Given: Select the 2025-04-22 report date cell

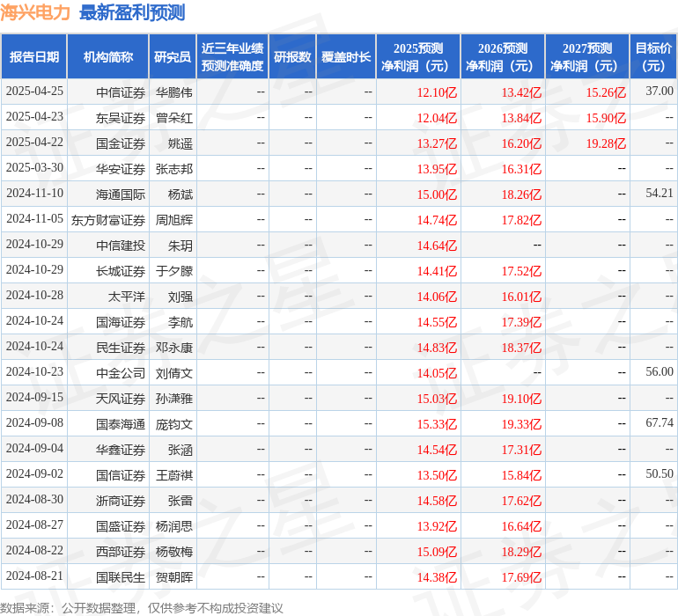Looking at the screenshot, I should [x=34, y=143].
